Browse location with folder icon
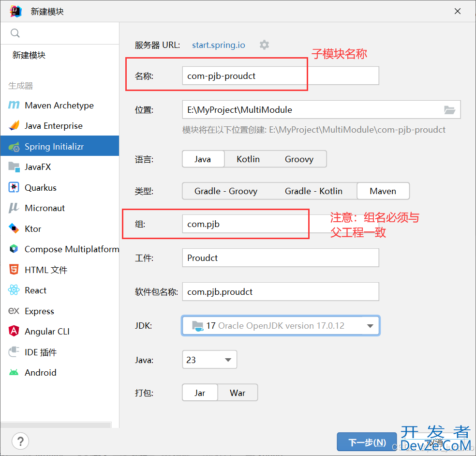The width and height of the screenshot is (476, 456). click(x=449, y=110)
